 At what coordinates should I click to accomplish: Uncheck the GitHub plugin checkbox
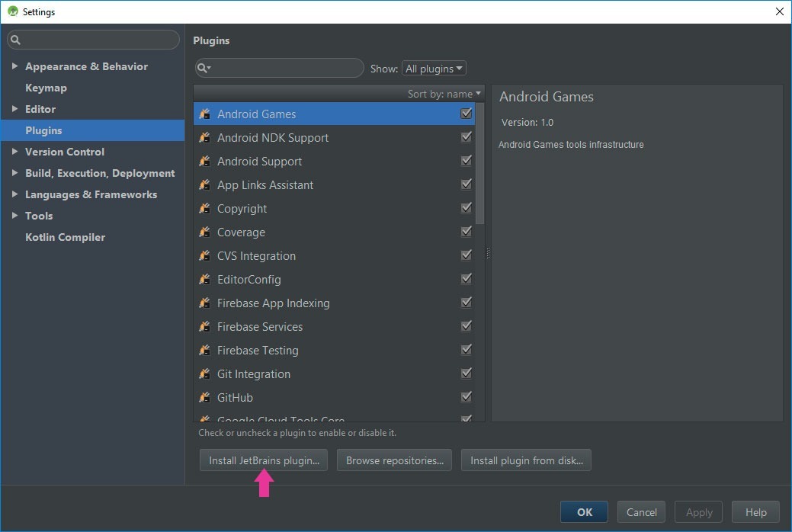[467, 396]
